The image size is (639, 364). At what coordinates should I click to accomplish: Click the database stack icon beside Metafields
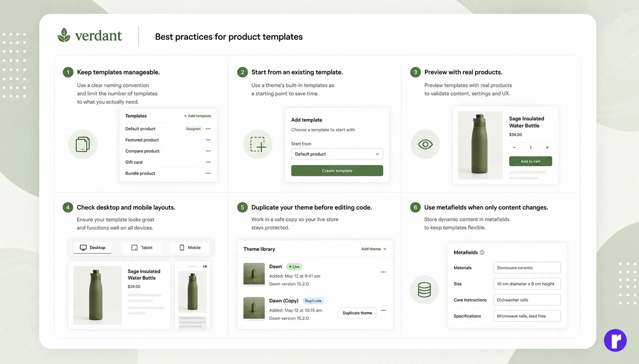click(424, 289)
